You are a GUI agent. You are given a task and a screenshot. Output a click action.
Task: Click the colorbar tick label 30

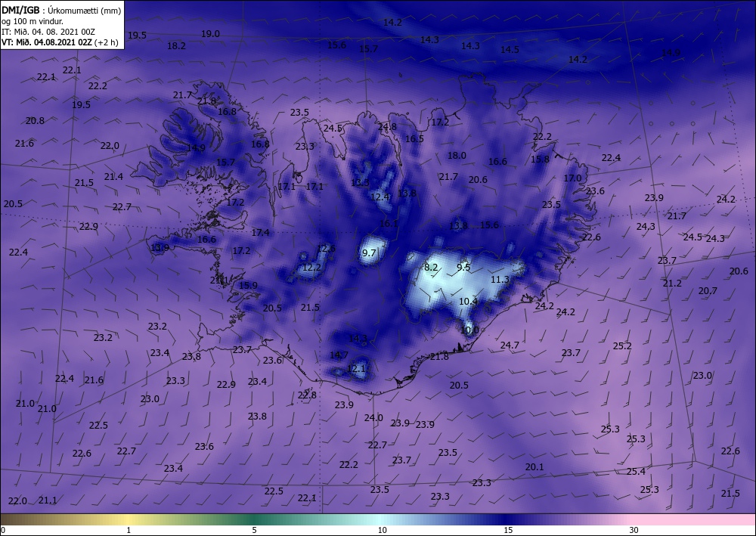[634, 530]
